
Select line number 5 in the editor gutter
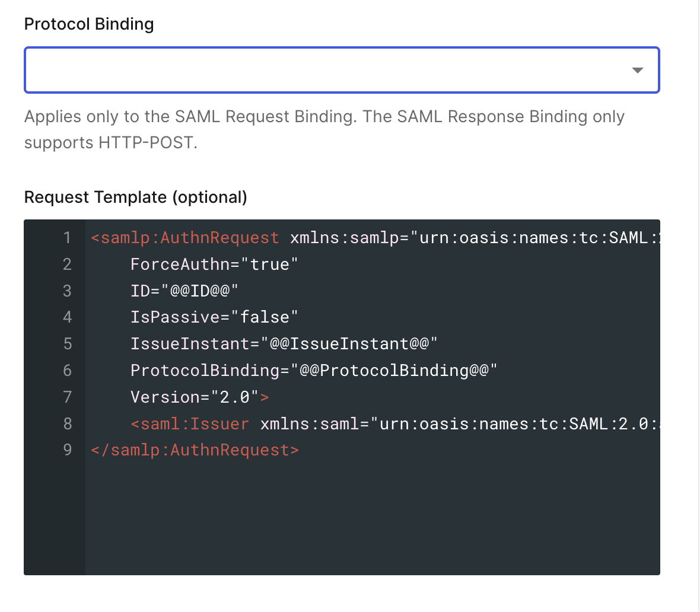[x=67, y=344]
